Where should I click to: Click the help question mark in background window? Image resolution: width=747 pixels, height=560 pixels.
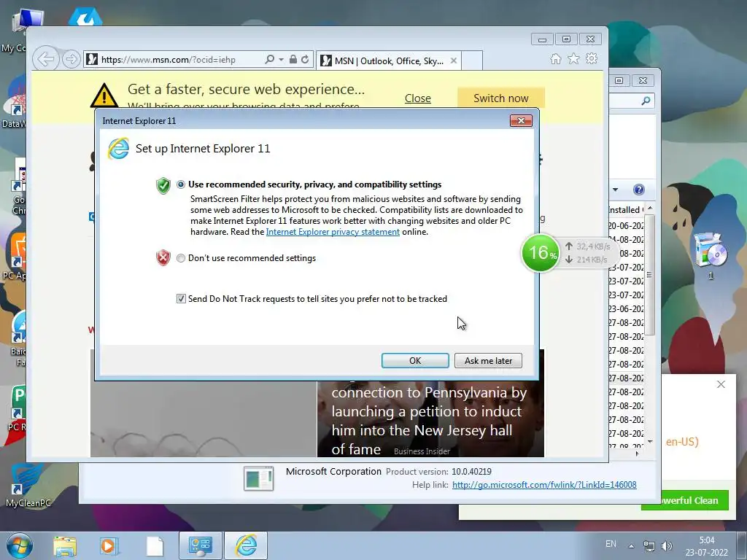[x=638, y=190]
